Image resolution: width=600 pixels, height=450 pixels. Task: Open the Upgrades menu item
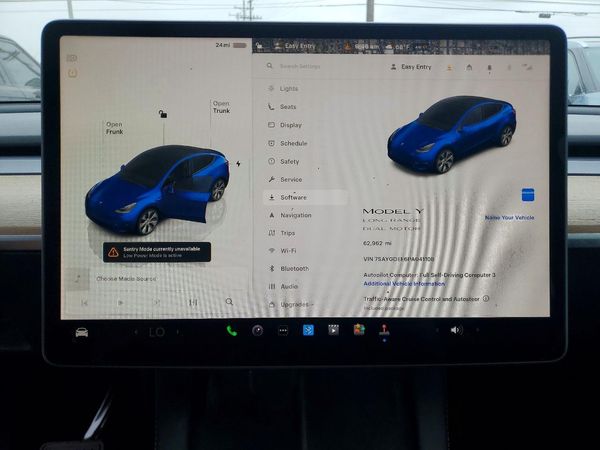(x=291, y=304)
